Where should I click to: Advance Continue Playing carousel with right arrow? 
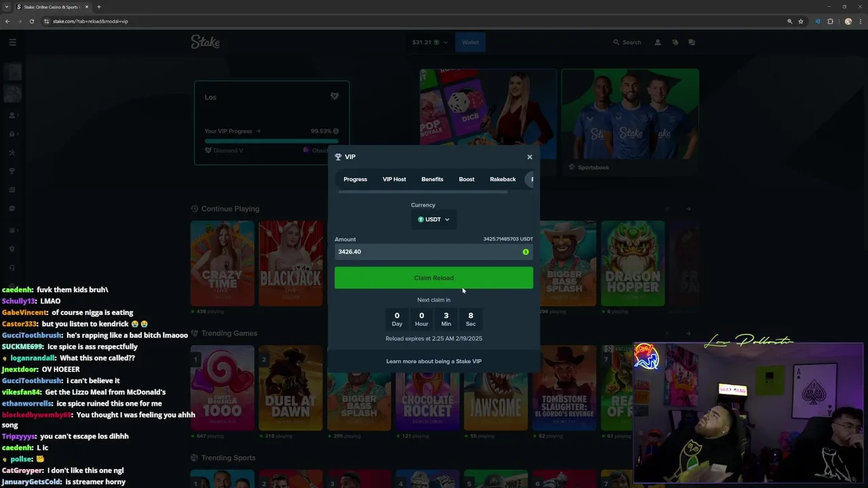[x=688, y=209]
